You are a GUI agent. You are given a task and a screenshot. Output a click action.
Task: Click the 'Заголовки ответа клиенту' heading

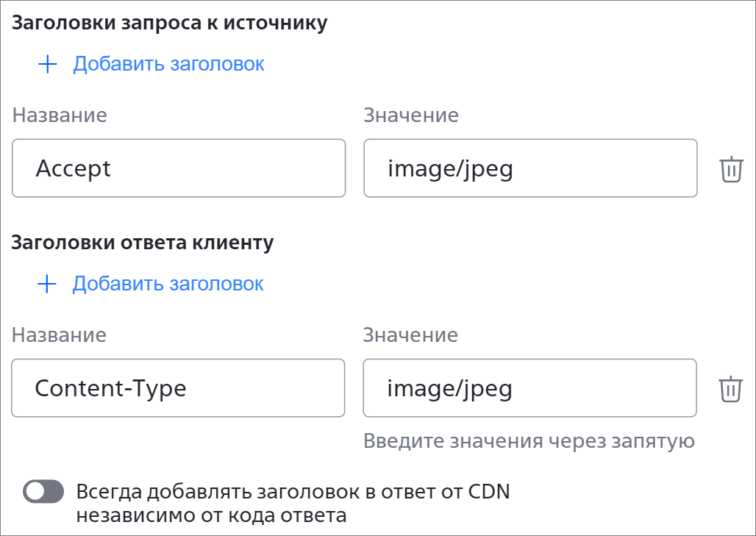[142, 243]
